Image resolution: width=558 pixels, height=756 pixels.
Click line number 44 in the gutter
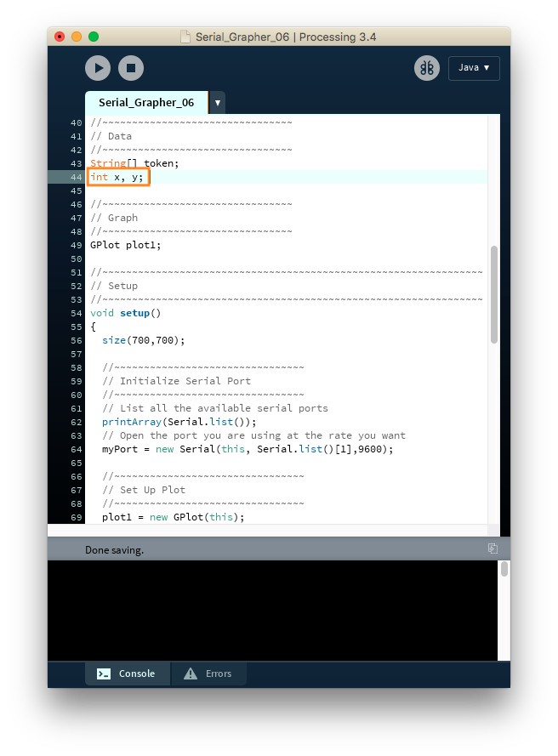(77, 178)
